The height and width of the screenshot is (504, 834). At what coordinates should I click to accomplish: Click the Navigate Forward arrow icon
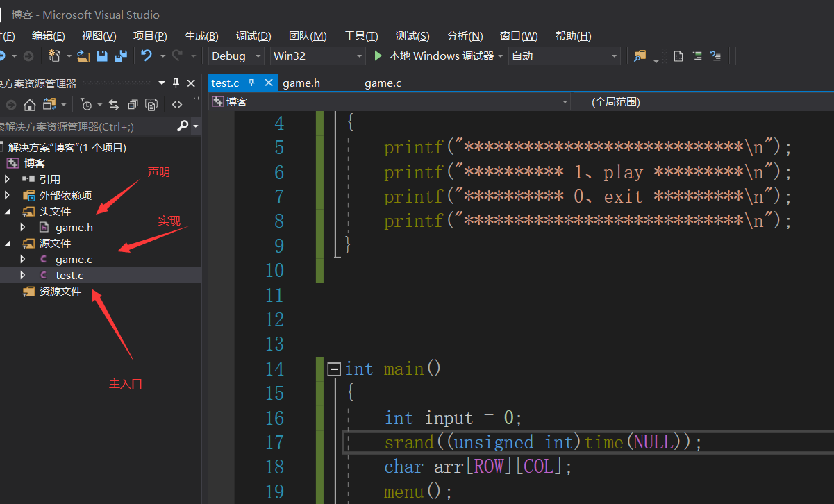28,56
